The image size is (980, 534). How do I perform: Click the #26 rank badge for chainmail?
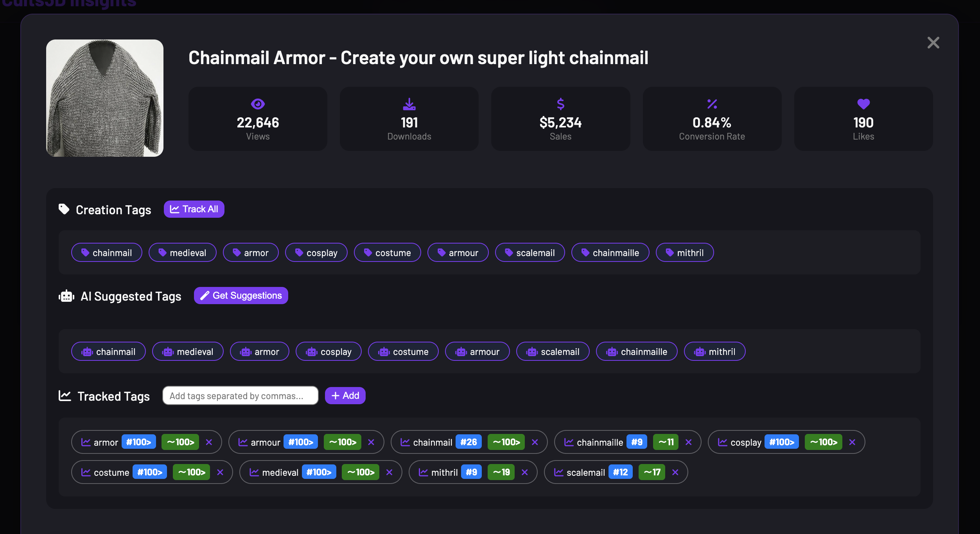pos(468,442)
